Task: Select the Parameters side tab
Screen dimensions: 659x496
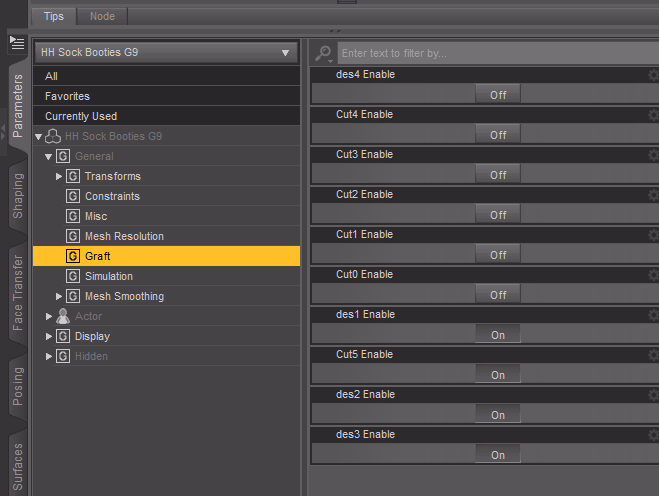Action: point(17,106)
